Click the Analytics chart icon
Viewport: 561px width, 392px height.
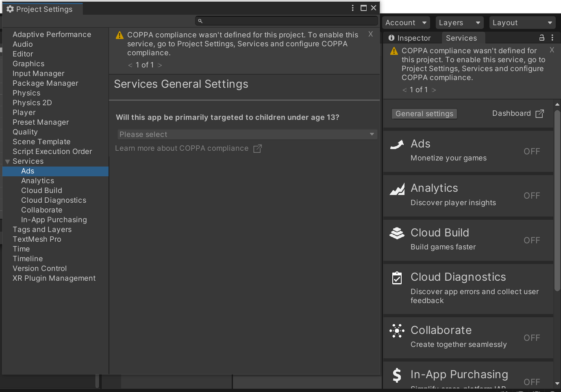(397, 189)
